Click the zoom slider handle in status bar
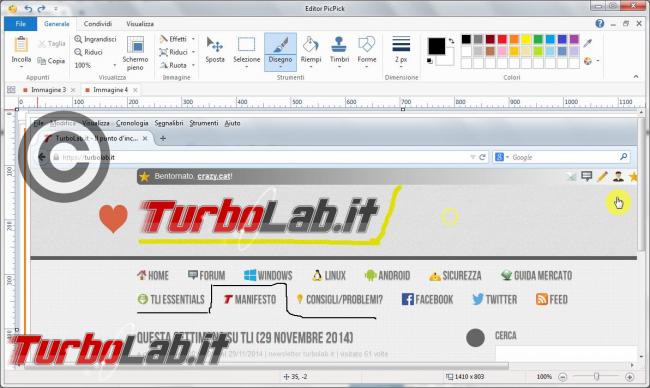This screenshot has height=388, width=650. point(596,376)
